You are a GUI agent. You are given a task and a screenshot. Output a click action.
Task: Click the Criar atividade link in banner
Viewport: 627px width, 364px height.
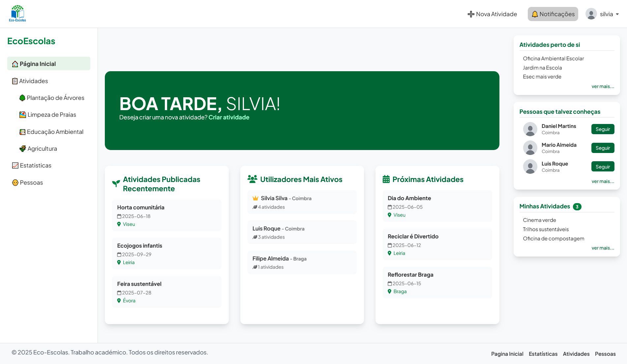click(229, 117)
